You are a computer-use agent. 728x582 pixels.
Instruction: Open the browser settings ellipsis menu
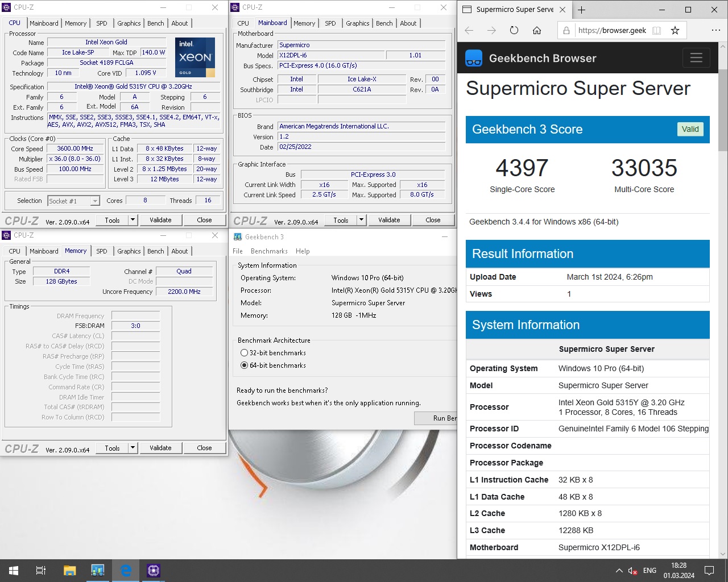[x=715, y=31]
